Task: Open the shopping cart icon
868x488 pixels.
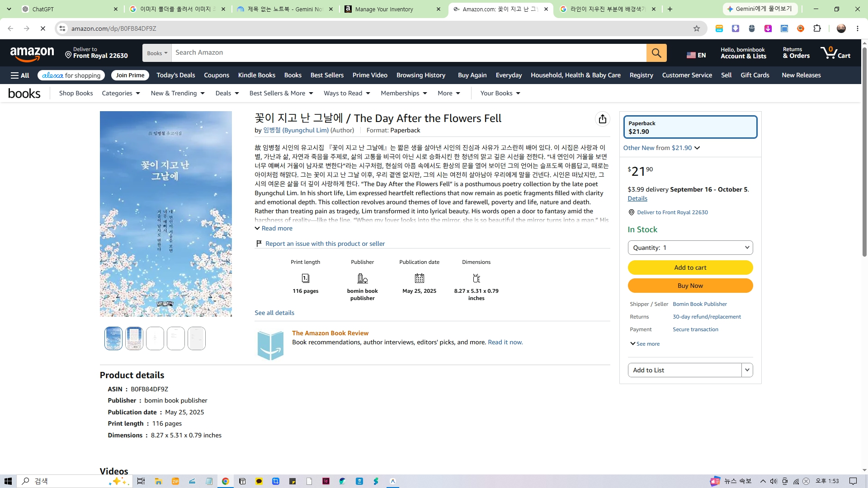Action: pos(835,53)
